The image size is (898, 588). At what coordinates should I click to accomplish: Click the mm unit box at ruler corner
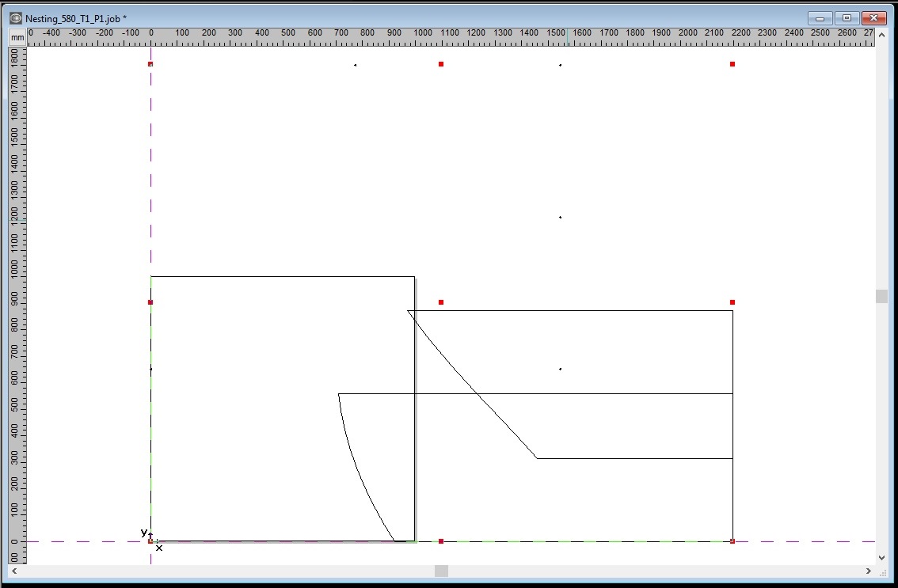(x=17, y=38)
